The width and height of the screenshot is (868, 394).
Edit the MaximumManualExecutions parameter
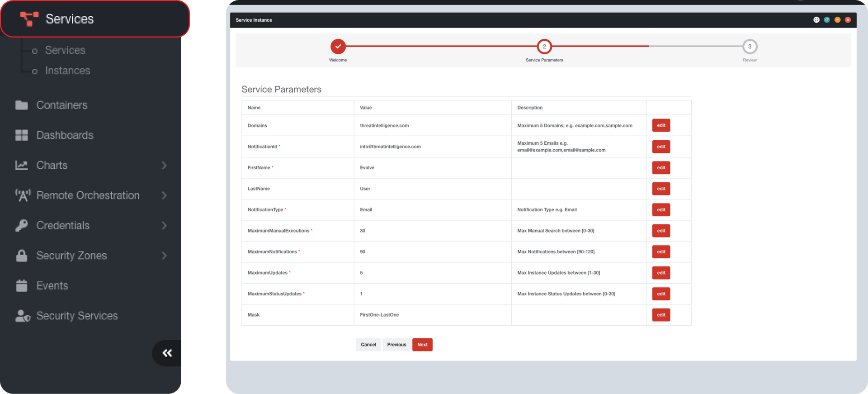[x=661, y=231]
